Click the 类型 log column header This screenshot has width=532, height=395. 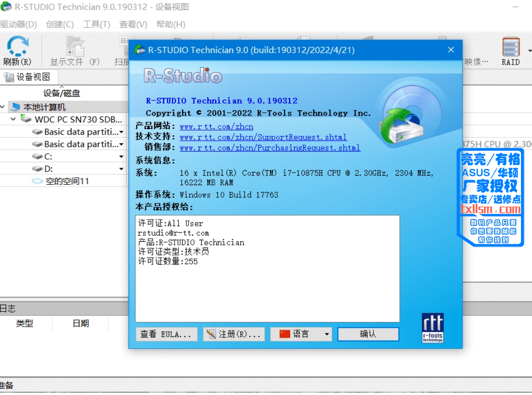(25, 323)
